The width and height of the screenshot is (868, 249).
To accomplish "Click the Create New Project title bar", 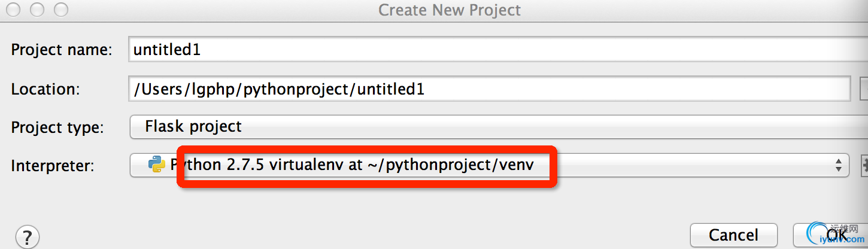I will 450,10.
